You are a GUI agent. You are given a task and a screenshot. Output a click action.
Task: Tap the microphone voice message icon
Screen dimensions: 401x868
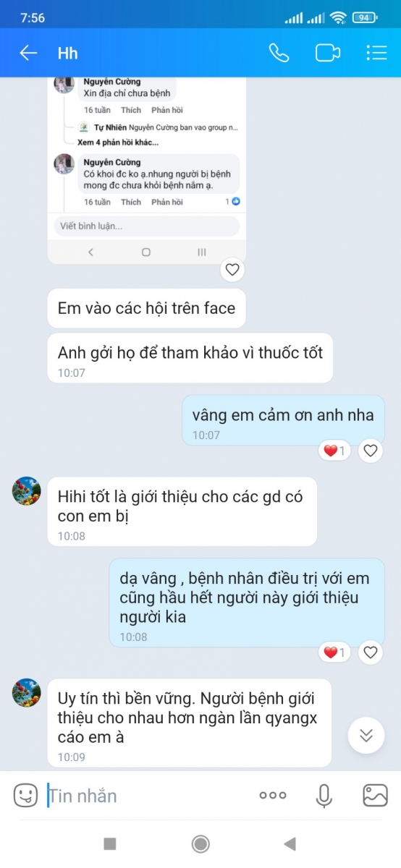tap(324, 796)
